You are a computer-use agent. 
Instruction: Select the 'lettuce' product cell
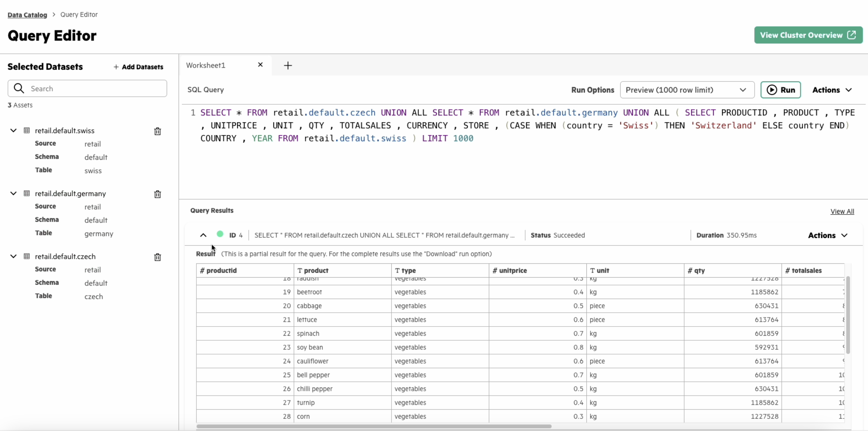click(x=342, y=320)
